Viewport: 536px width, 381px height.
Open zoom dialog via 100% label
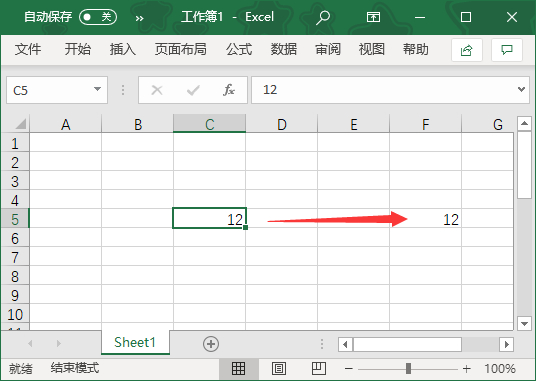(x=500, y=369)
